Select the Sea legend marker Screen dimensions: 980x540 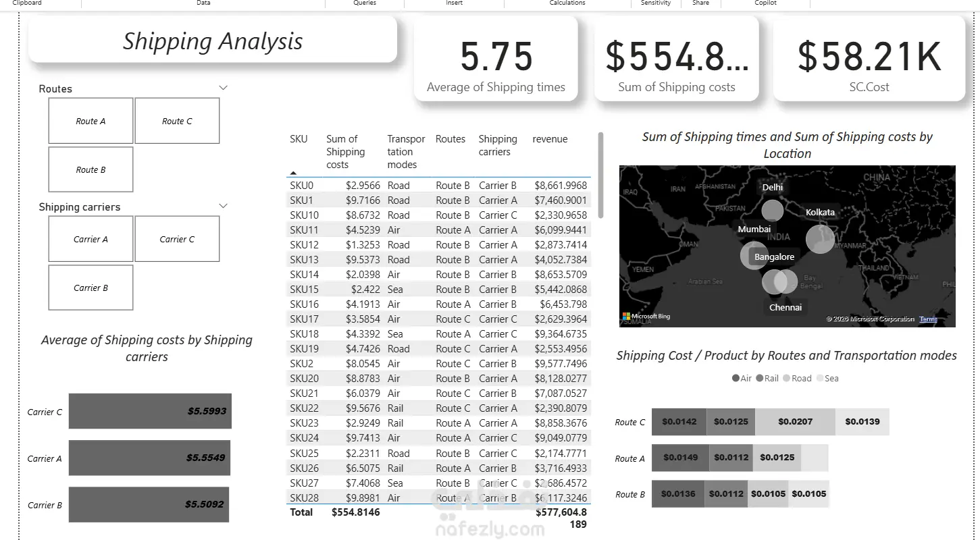coord(820,379)
